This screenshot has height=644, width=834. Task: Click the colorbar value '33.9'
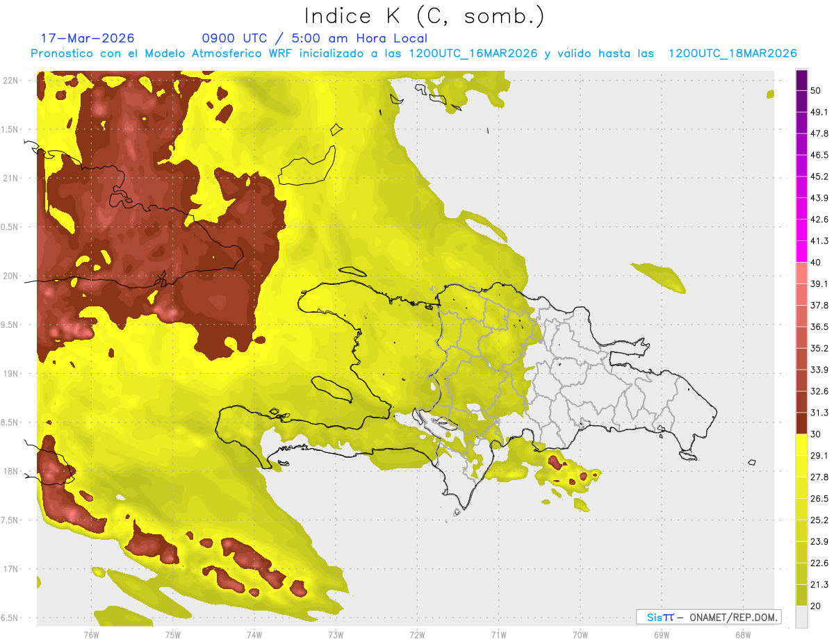[x=819, y=370]
